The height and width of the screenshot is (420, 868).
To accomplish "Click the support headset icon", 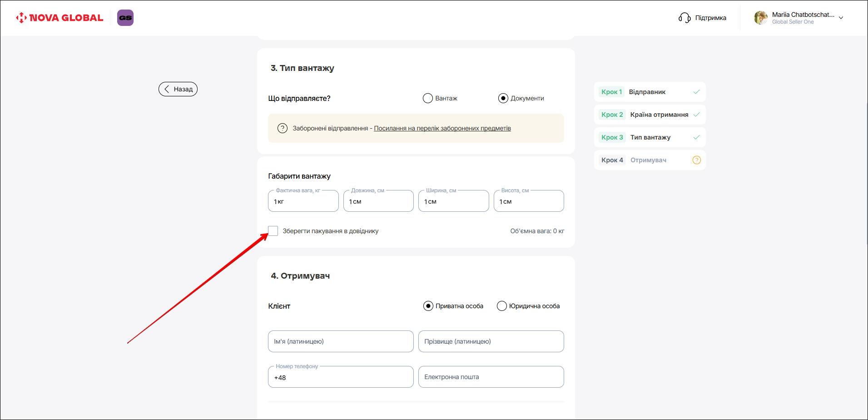I will (684, 18).
